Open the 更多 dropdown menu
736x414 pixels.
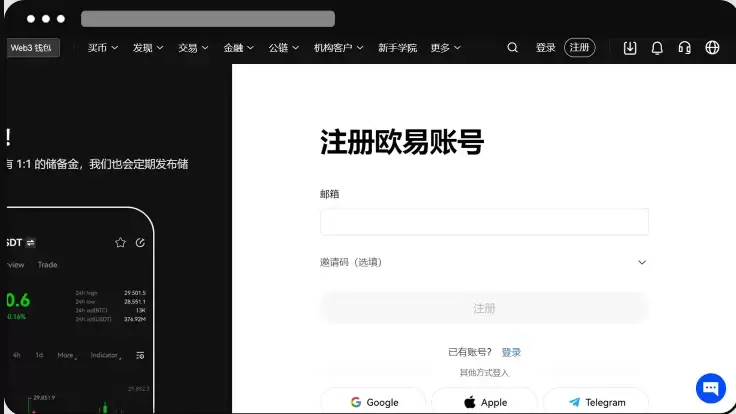click(x=445, y=47)
